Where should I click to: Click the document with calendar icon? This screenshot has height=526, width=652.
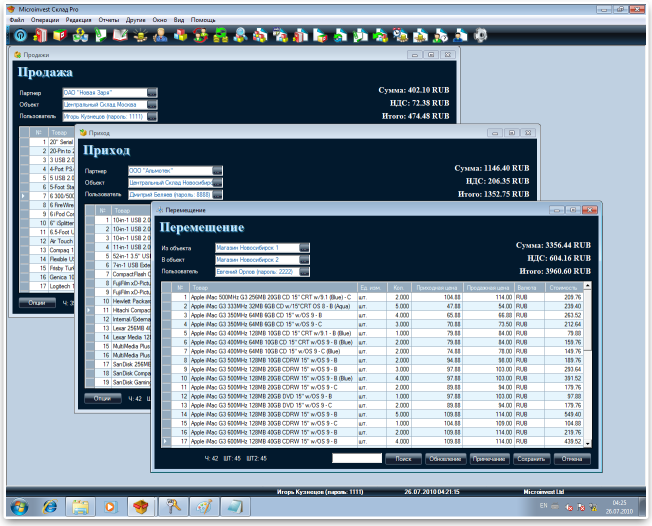(x=280, y=35)
